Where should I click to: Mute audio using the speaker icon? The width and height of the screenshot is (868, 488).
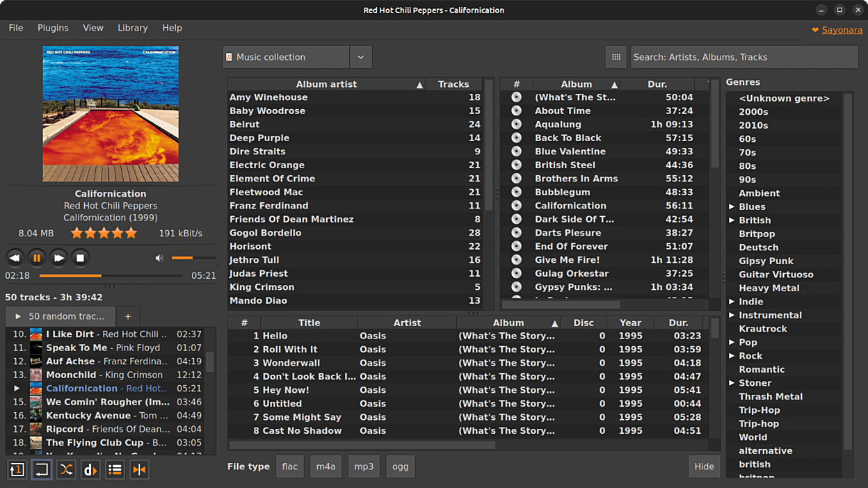pos(159,258)
